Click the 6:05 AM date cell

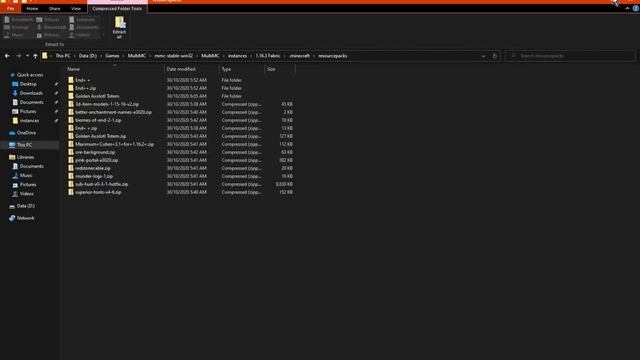point(187,96)
